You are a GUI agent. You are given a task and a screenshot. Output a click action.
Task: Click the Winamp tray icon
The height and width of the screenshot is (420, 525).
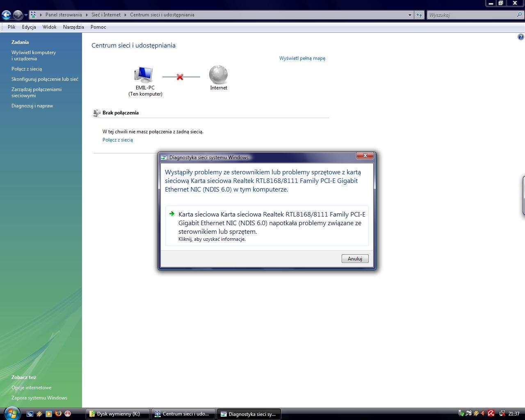point(476,413)
